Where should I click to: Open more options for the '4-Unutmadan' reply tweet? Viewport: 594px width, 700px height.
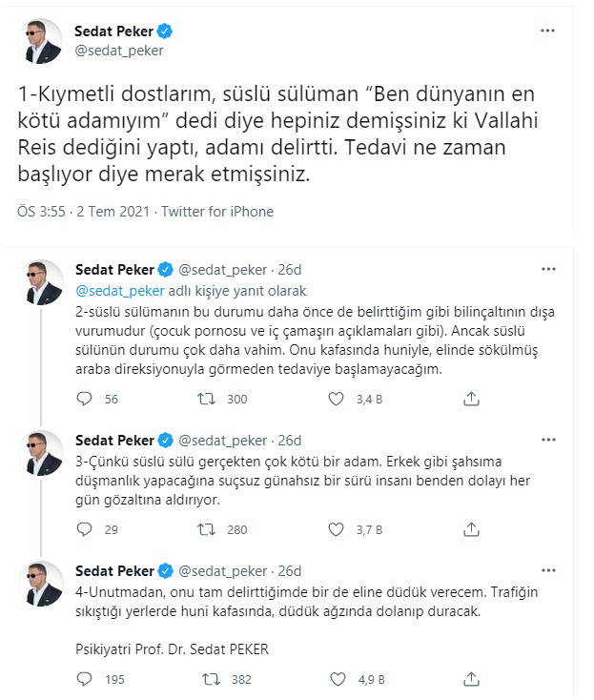click(x=547, y=571)
